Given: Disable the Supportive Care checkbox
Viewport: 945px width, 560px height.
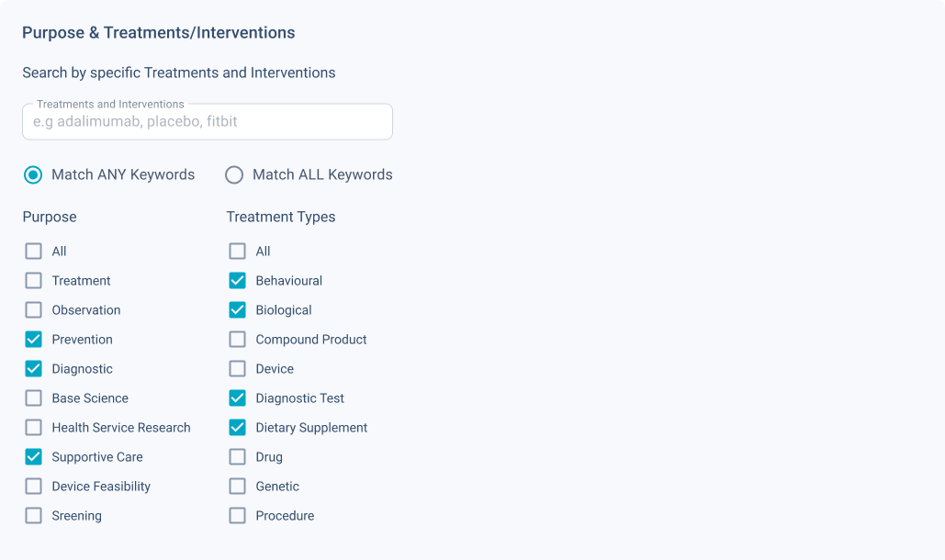Looking at the screenshot, I should pyautogui.click(x=34, y=457).
